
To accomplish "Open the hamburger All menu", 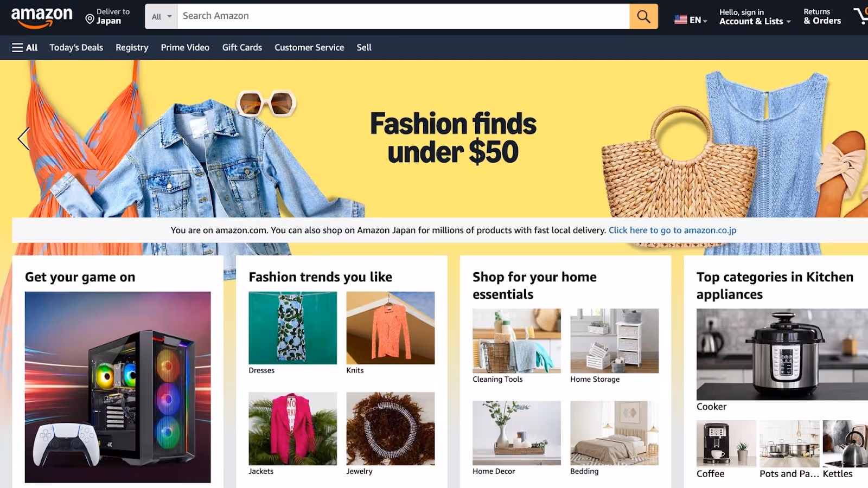I will click(x=25, y=48).
